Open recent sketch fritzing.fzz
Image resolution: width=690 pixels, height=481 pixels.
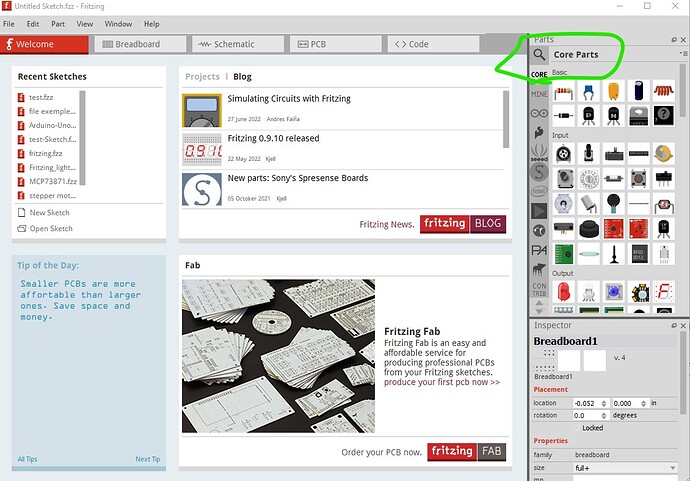45,153
